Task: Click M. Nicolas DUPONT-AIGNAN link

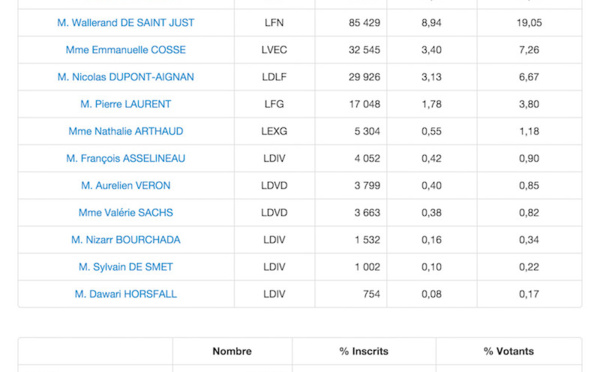Action: click(x=126, y=77)
